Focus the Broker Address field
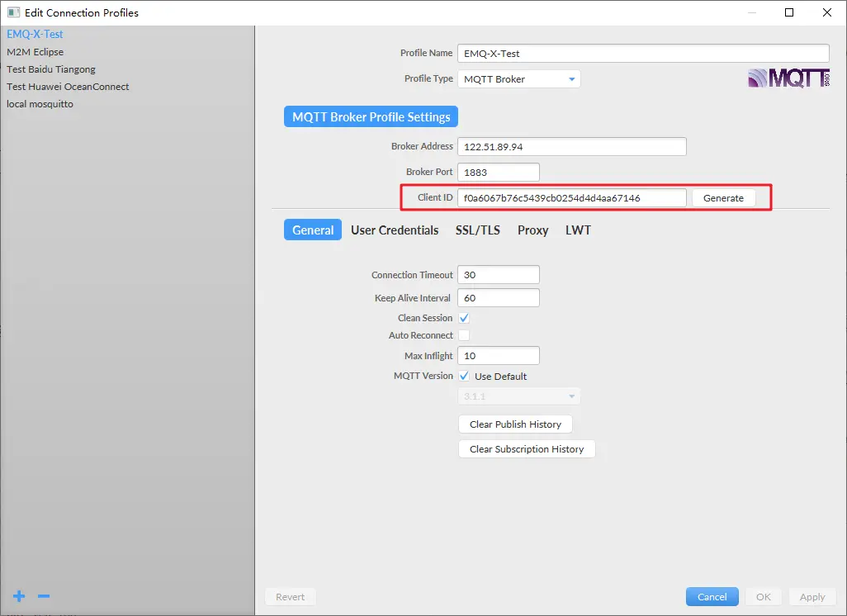This screenshot has width=847, height=616. 572,146
